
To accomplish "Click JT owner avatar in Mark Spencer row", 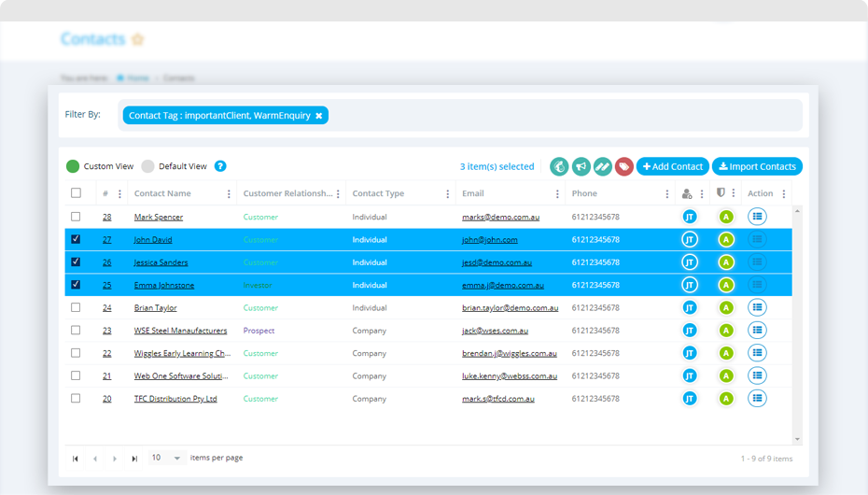I will [x=690, y=217].
